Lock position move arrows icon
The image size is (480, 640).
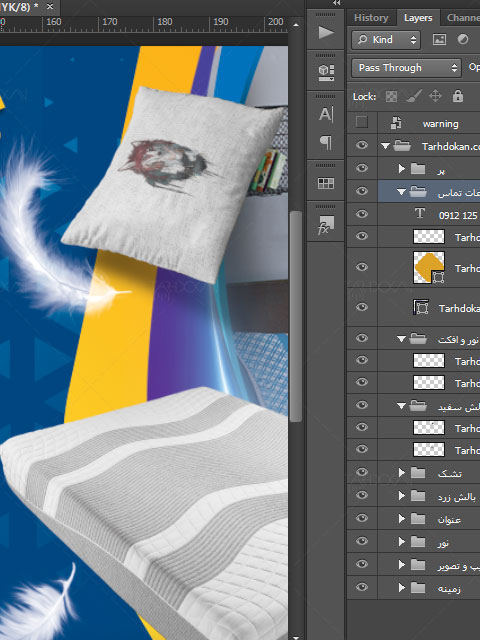(x=436, y=96)
